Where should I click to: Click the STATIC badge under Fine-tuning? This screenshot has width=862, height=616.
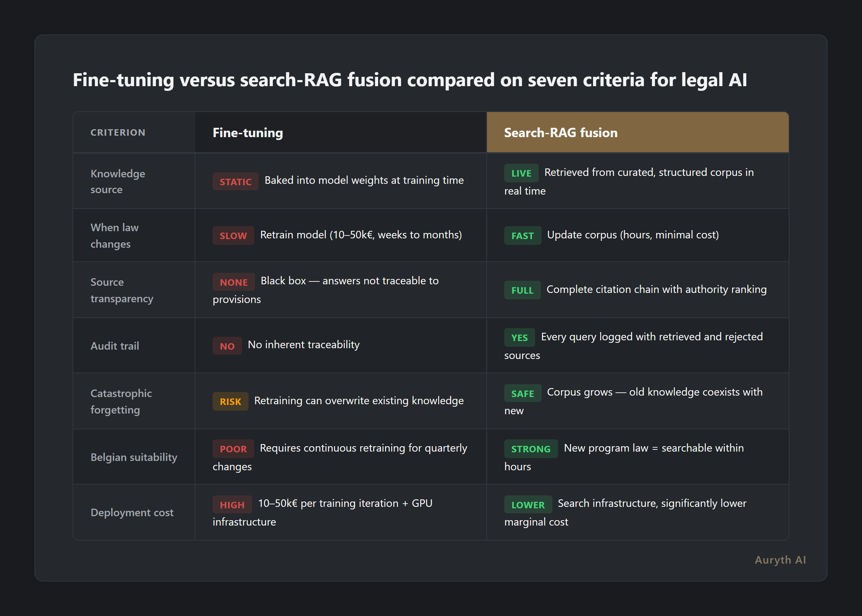(x=235, y=181)
